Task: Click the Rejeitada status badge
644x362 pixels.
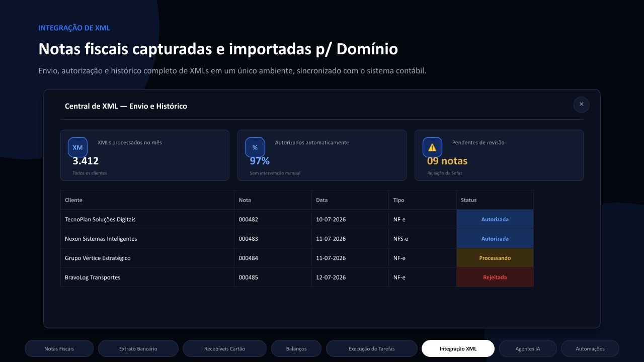Action: click(x=495, y=277)
